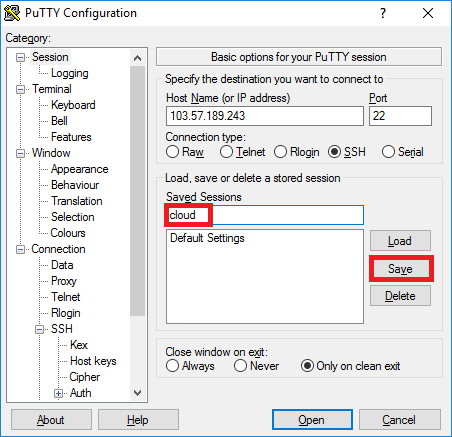Load the selected saved session
452x437 pixels.
400,240
